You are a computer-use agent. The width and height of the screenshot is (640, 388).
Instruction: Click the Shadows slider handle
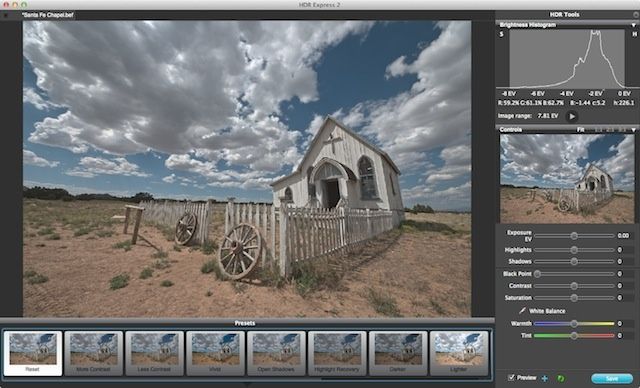tap(574, 261)
